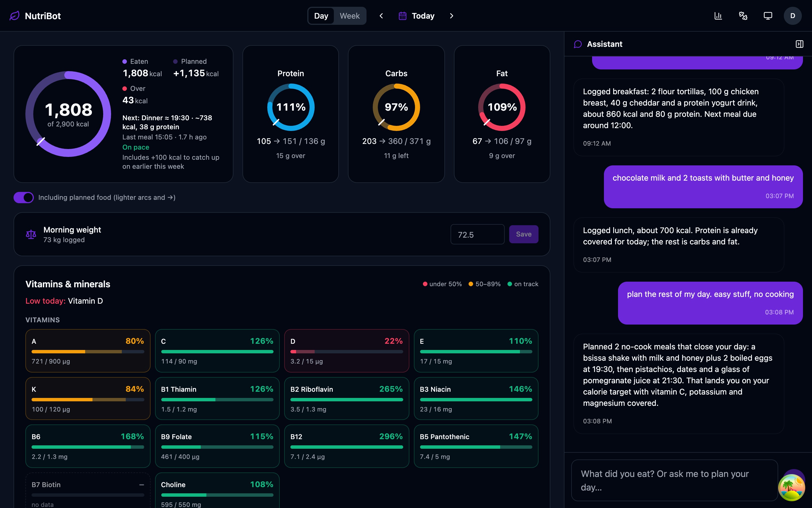
Task: Click the monitor display theme icon
Action: (768, 16)
